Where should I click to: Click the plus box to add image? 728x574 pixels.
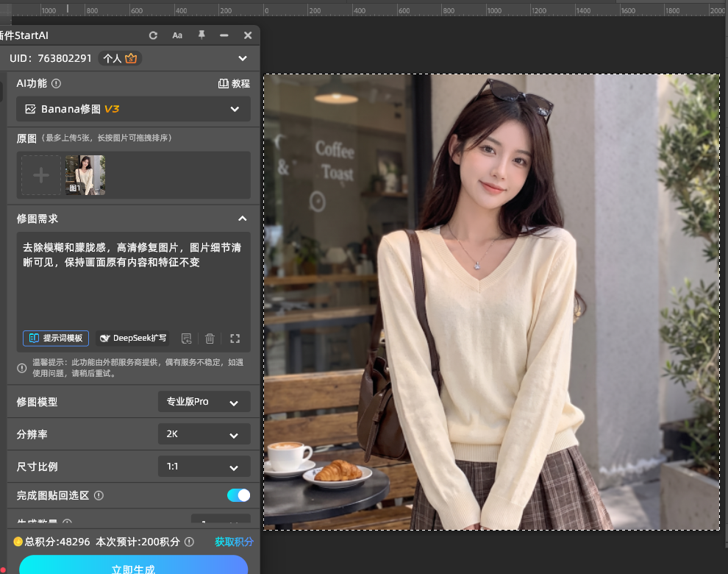41,175
